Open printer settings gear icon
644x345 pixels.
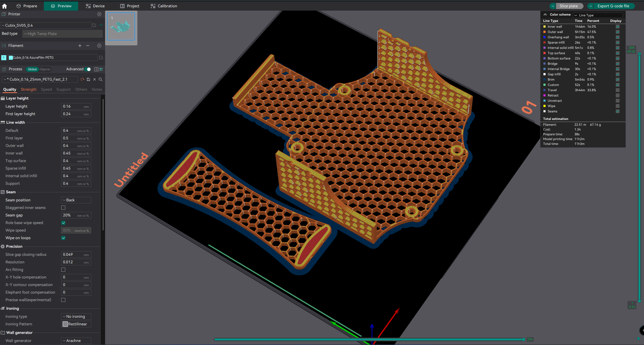pos(99,14)
